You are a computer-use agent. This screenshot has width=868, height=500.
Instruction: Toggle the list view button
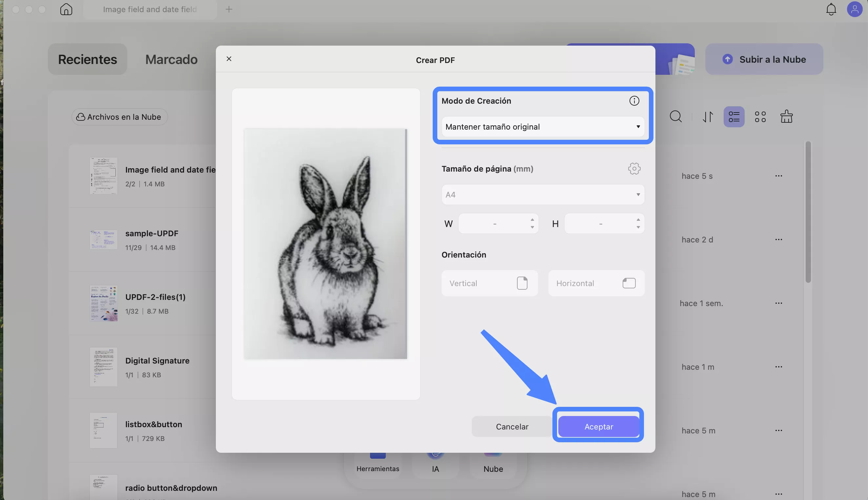(x=734, y=117)
